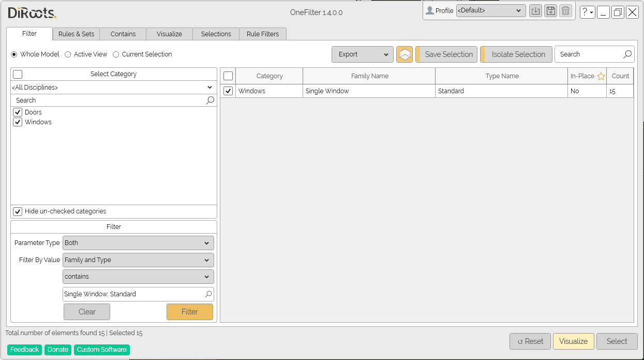Click the star icon in the In-Place column
This screenshot has width=644, height=360.
(601, 76)
